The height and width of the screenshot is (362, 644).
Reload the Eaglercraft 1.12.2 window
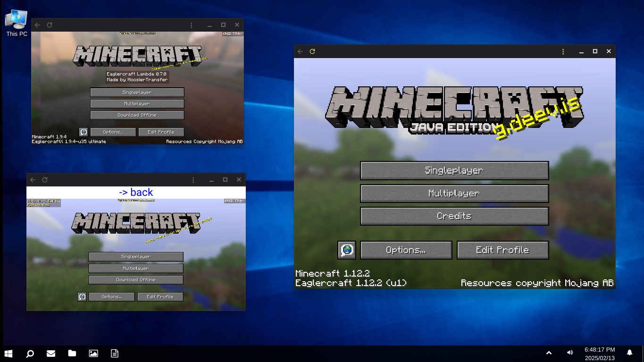(312, 51)
